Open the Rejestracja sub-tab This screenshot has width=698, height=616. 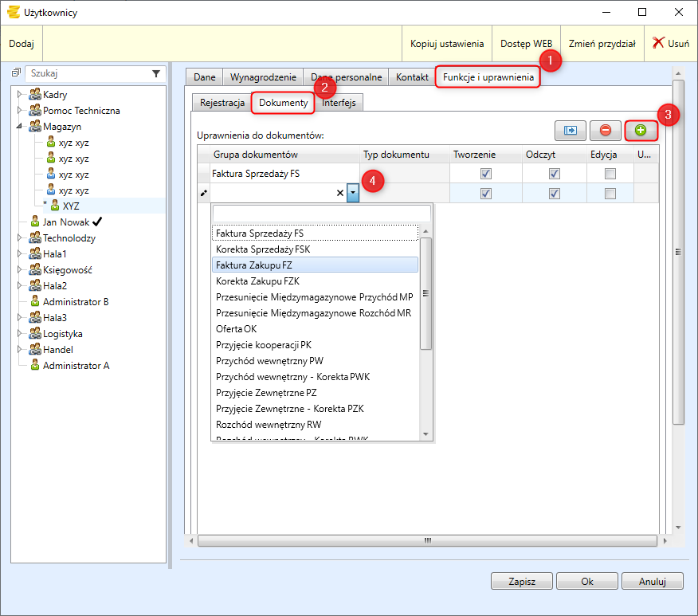click(x=222, y=103)
